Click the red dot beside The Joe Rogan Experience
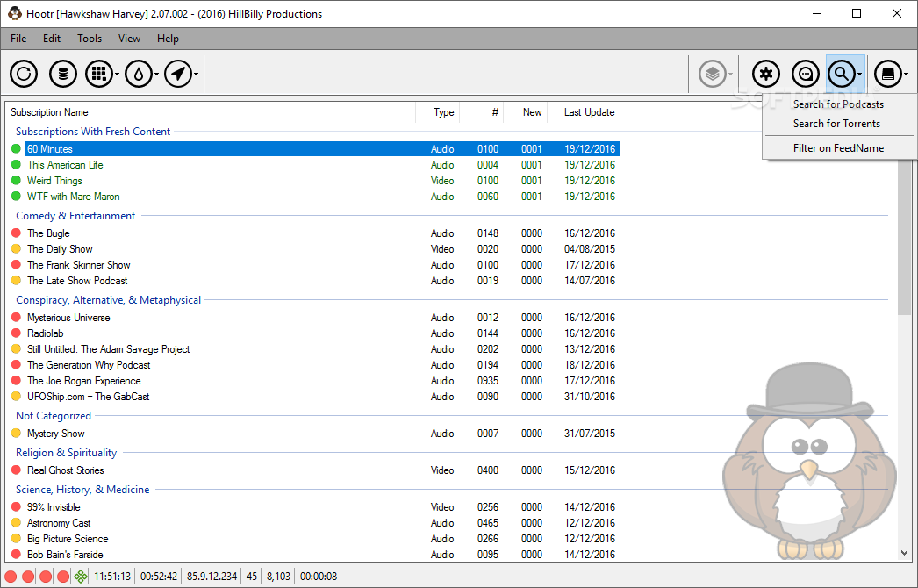The image size is (918, 588). coord(17,381)
